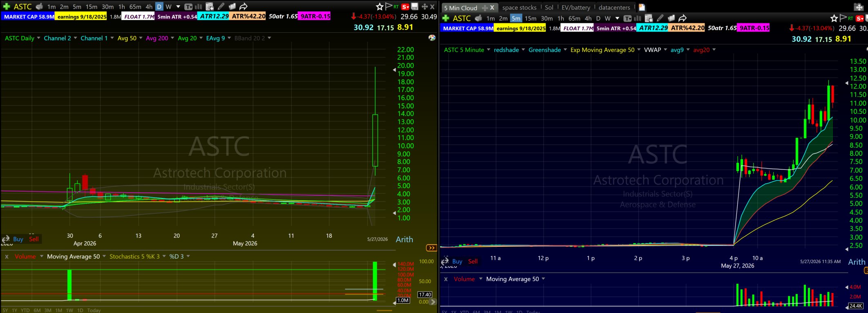The image size is (868, 313).
Task: Select the pencil drawing tool in the 5 minute chart toolbar
Action: pyautogui.click(x=660, y=18)
